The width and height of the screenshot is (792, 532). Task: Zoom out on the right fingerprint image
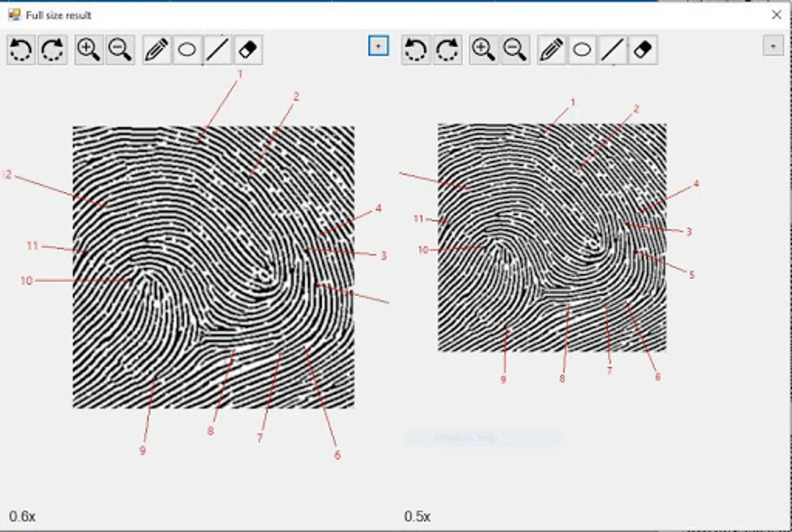pyautogui.click(x=515, y=50)
